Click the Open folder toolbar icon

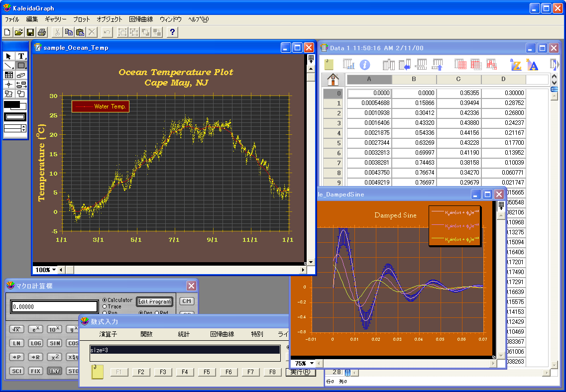point(19,32)
